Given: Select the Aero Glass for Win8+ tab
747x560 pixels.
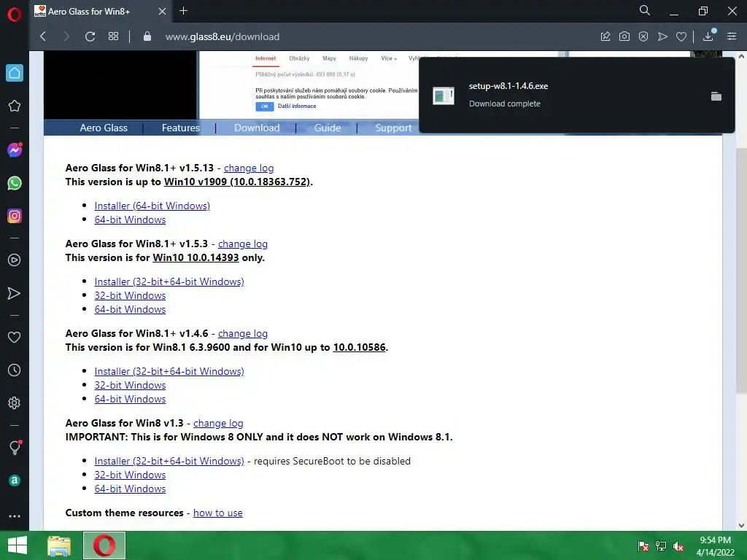Looking at the screenshot, I should coord(89,11).
